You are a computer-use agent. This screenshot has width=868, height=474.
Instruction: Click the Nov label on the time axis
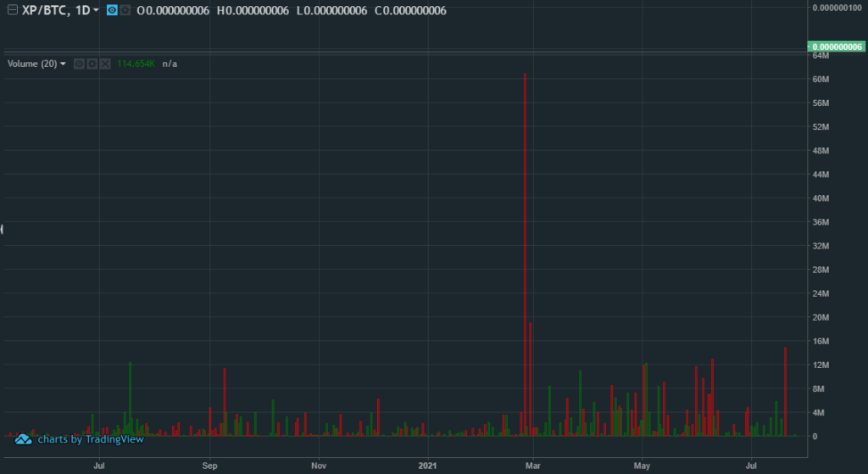pyautogui.click(x=319, y=466)
